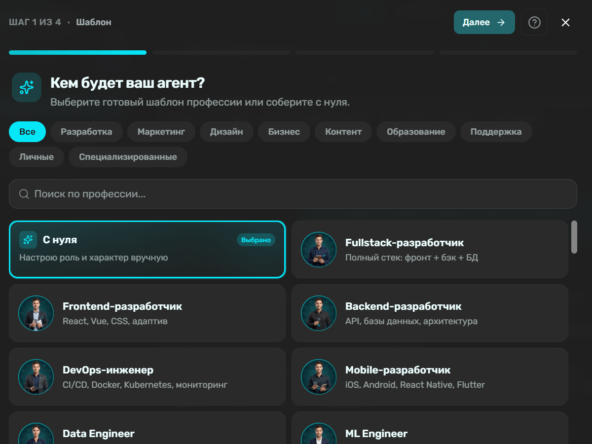
Task: Click the iOS, Android, React Native description
Action: (415, 385)
